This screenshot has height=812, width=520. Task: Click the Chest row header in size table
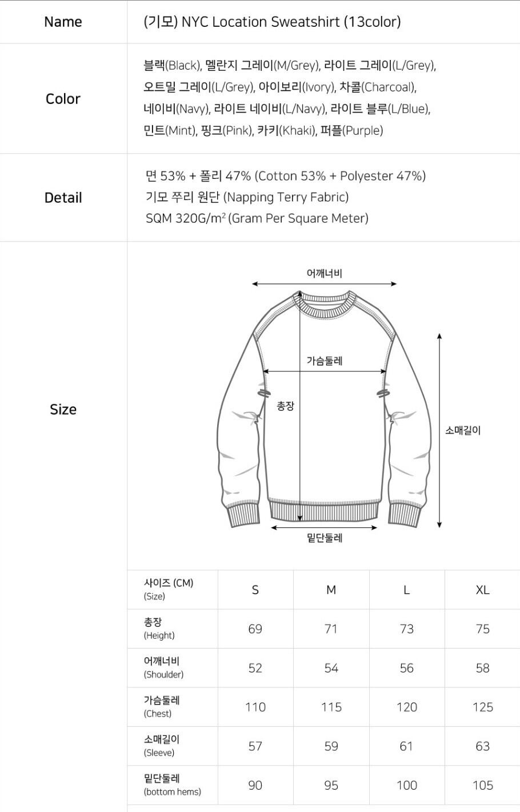[x=162, y=706]
